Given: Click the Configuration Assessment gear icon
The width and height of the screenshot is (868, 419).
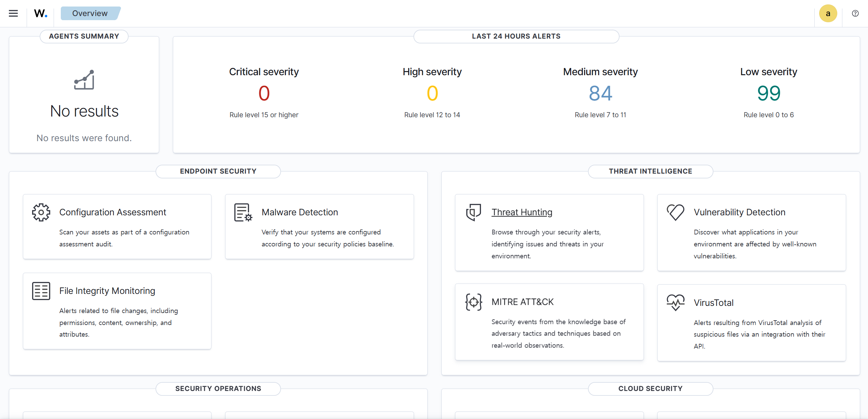Looking at the screenshot, I should tap(41, 212).
